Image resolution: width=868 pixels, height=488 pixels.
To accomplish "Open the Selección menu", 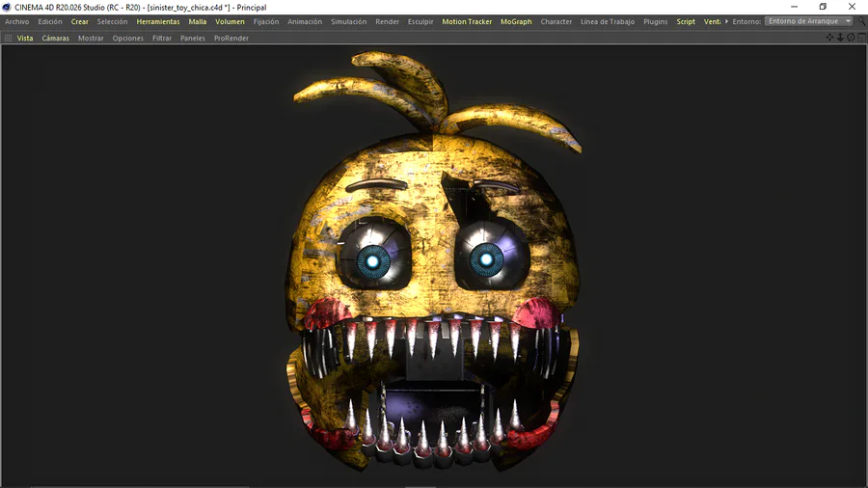I will click(113, 21).
